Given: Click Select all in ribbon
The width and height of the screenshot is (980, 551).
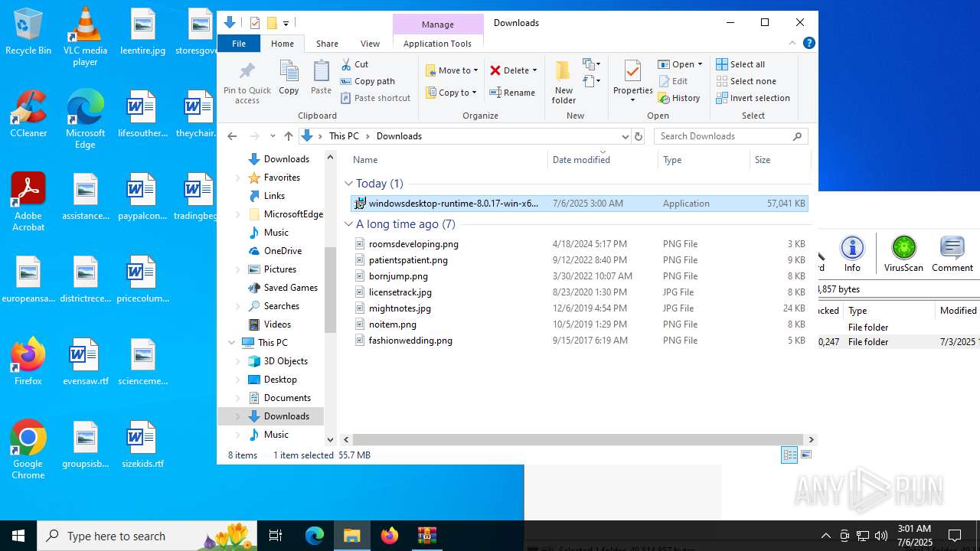Looking at the screenshot, I should pyautogui.click(x=740, y=64).
